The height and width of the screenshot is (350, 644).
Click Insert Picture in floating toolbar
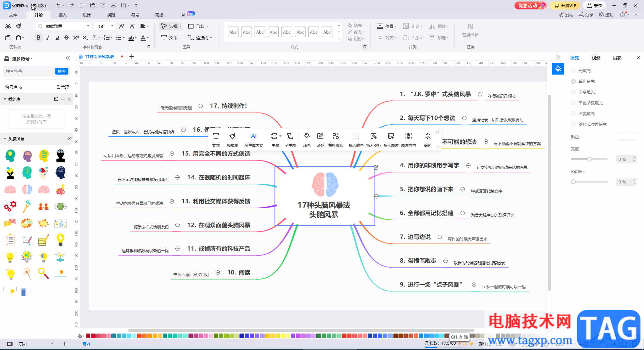point(391,140)
